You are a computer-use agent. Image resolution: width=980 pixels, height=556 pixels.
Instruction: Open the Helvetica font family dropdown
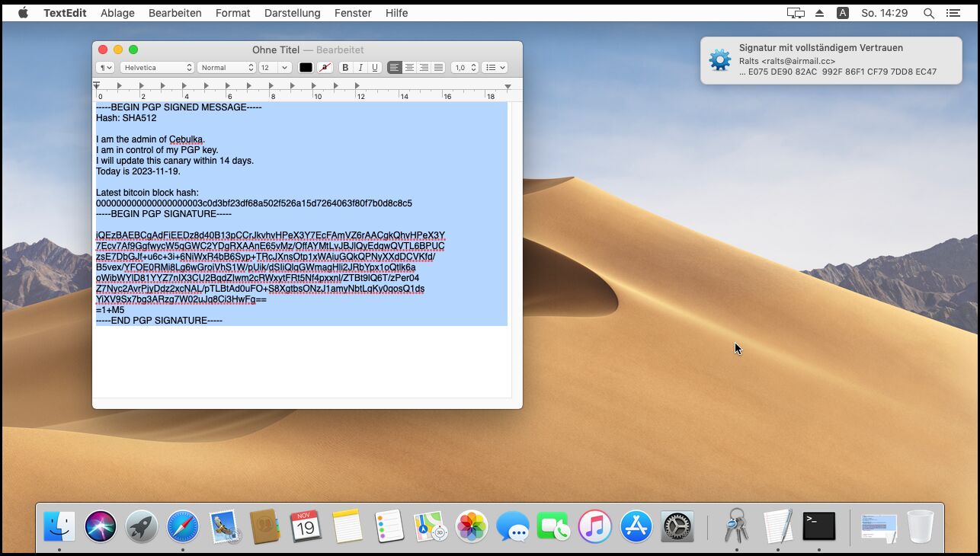point(158,68)
